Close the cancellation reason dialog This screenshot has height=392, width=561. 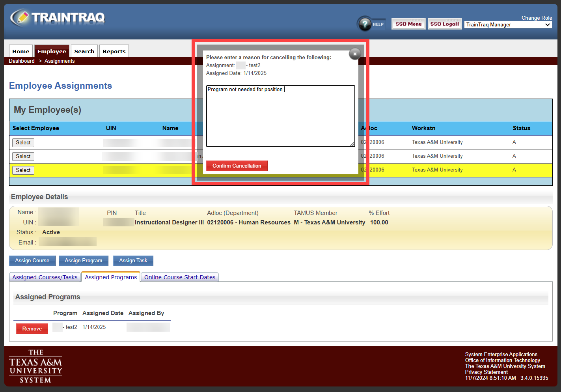tap(355, 54)
